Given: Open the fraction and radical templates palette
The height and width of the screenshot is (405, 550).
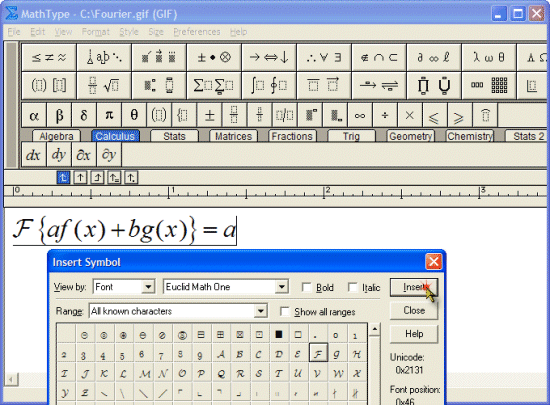Looking at the screenshot, I should [104, 86].
